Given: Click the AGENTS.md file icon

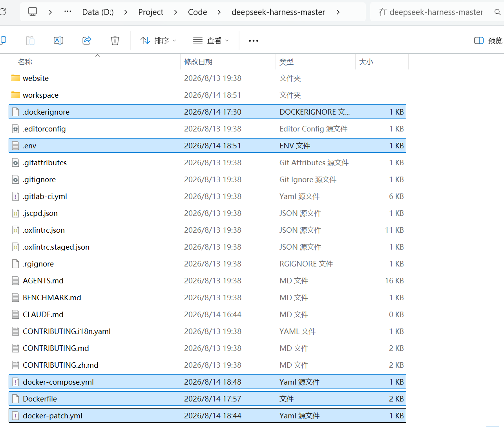Looking at the screenshot, I should [16, 281].
